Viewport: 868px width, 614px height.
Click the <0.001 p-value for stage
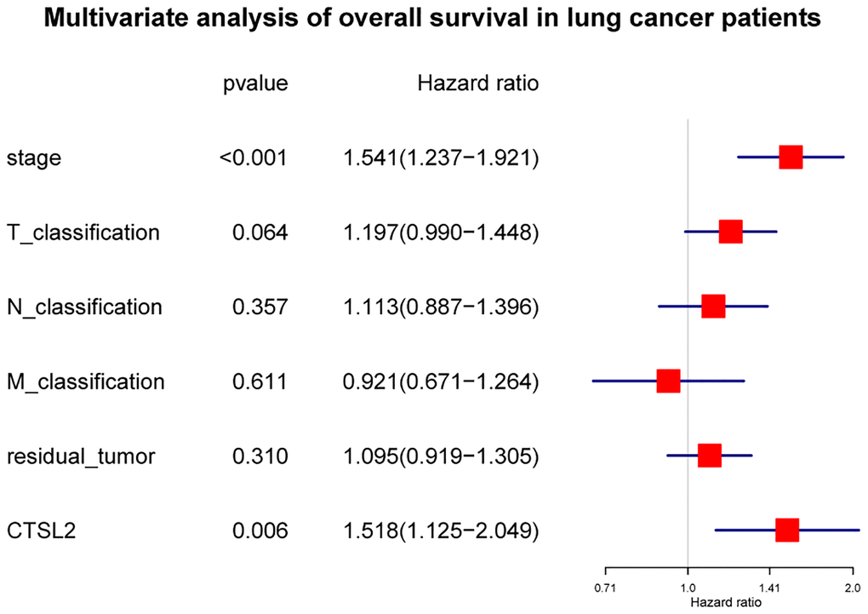254,158
